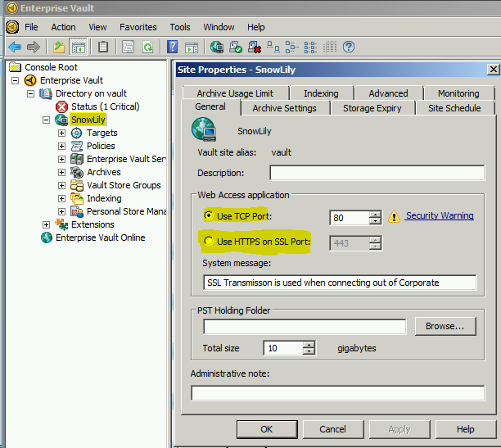The height and width of the screenshot is (448, 501).
Task: Switch to the Archive Settings tab
Action: pos(284,108)
